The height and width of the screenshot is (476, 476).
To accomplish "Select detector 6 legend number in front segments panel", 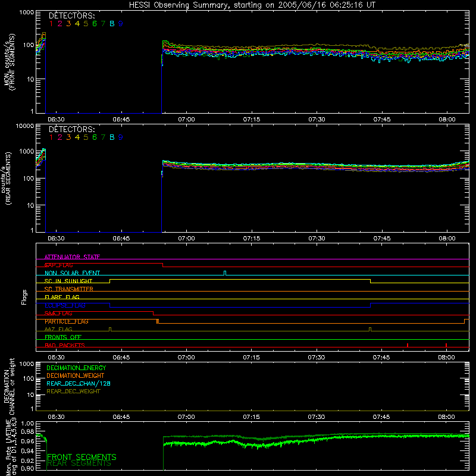I will 95,24.
